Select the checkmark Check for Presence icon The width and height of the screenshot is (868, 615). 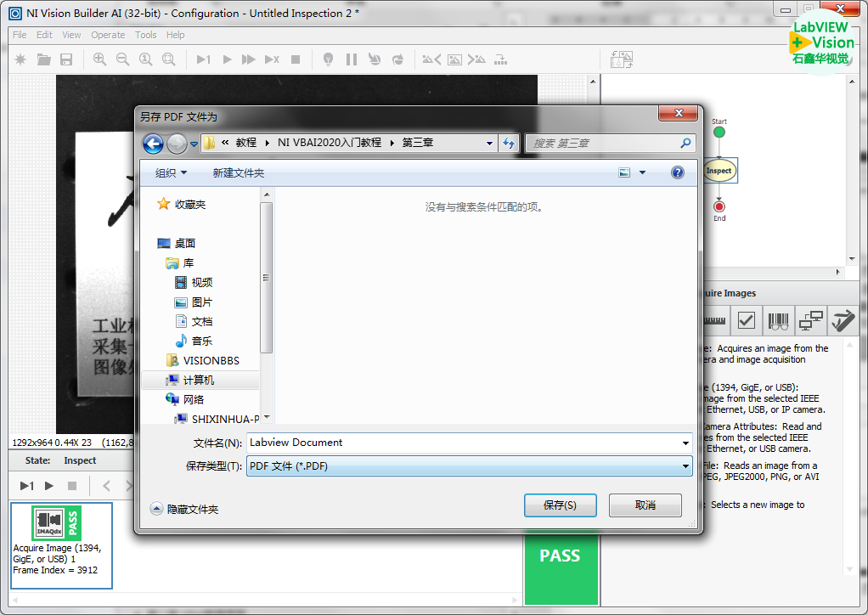coord(746,320)
